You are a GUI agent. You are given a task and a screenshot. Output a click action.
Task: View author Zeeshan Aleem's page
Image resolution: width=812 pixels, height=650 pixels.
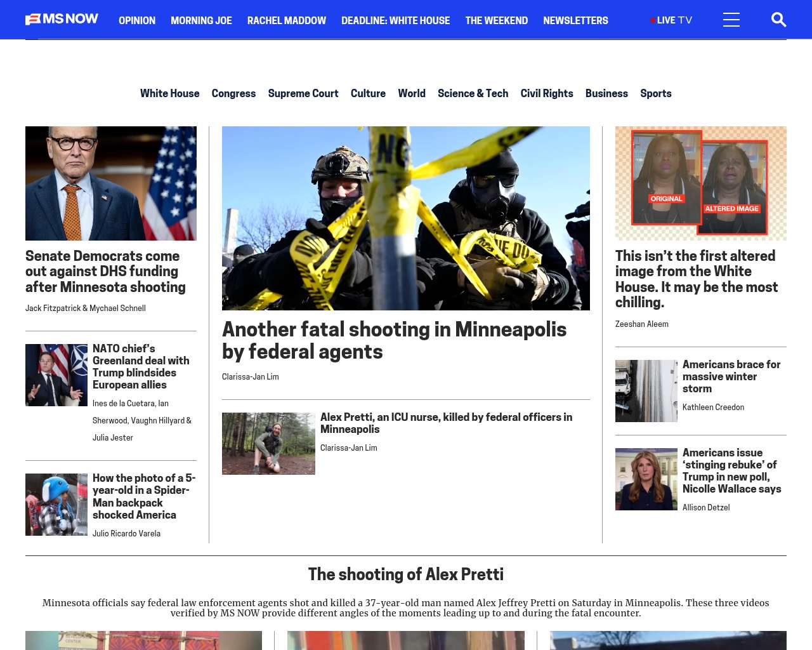(x=641, y=324)
